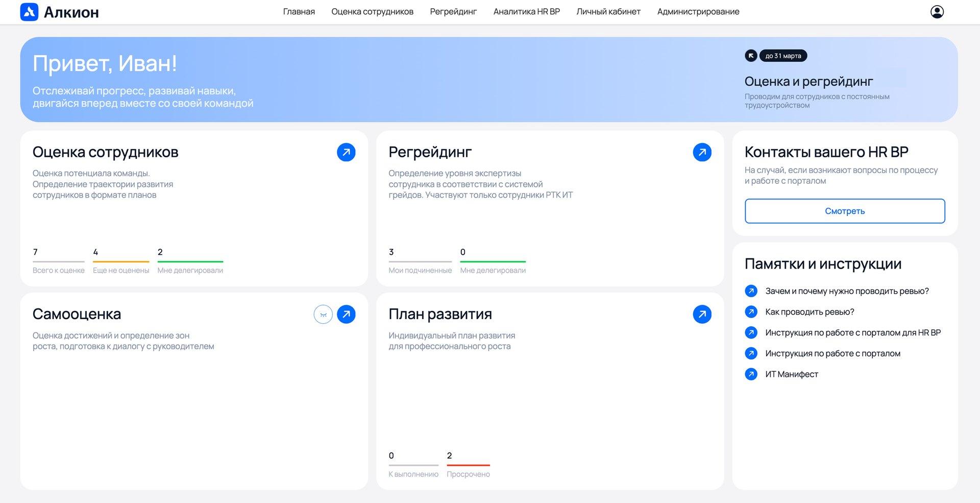Click arrow icon next to ИТ Манифест

point(751,374)
